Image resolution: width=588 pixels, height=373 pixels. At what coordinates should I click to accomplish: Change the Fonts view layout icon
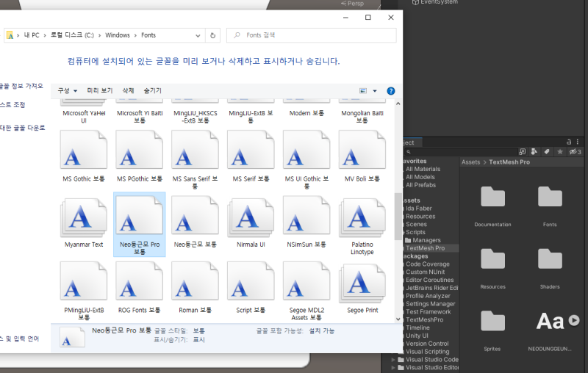363,91
